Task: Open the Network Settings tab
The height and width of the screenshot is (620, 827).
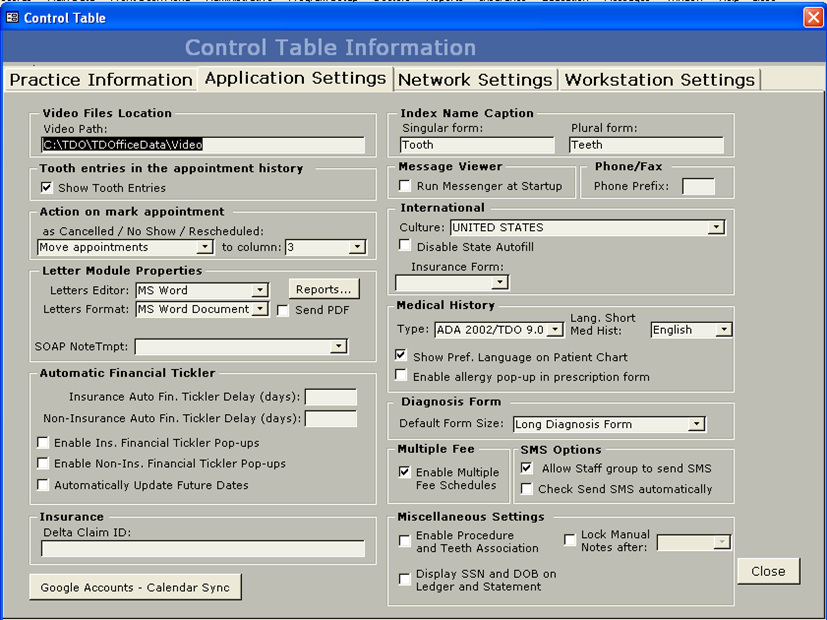Action: click(x=475, y=80)
